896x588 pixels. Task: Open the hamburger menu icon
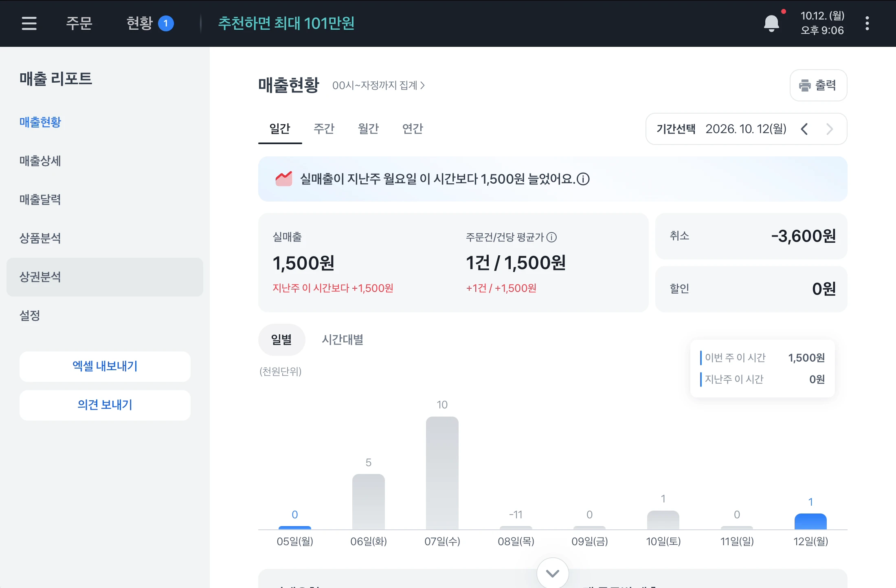pos(29,23)
